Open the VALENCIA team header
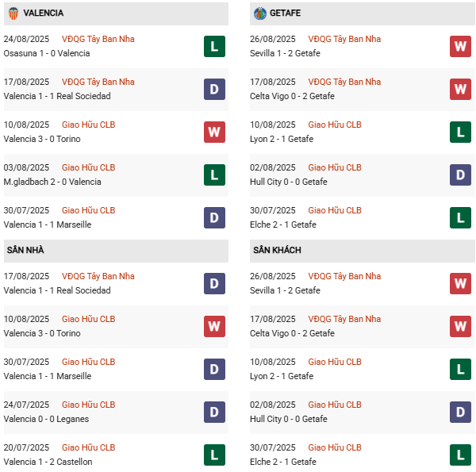476x472 pixels. tap(44, 13)
